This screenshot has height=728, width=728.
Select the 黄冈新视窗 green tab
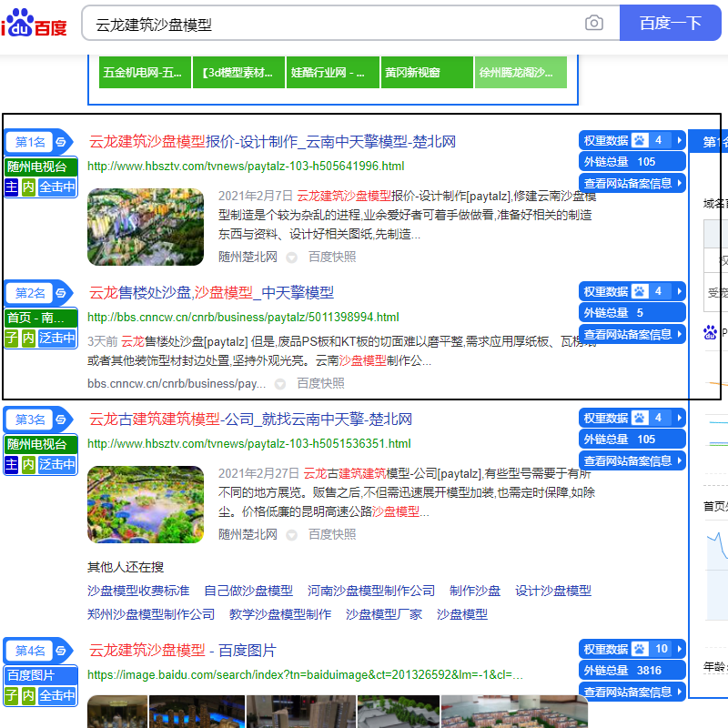click(427, 73)
